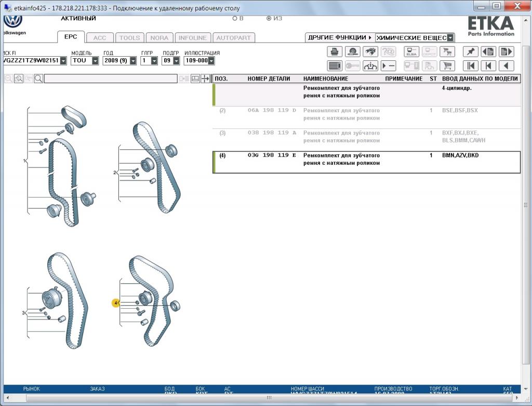Click position label 3 in the illustration
Viewport: 532px width, 406px height.
[x=23, y=312]
